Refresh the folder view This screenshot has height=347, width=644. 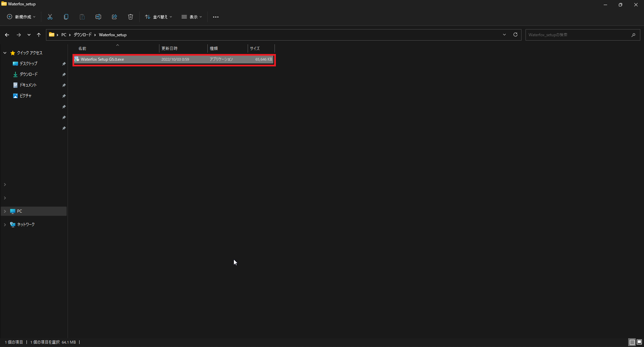[x=515, y=35]
